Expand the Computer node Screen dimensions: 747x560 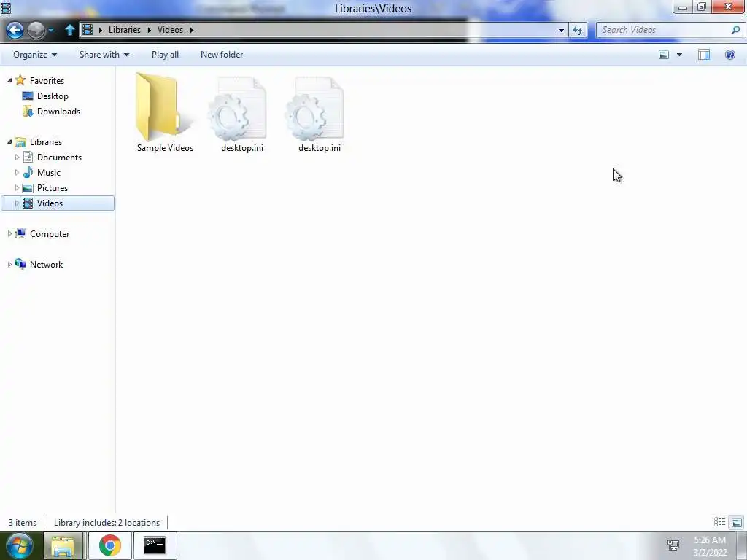(9, 234)
